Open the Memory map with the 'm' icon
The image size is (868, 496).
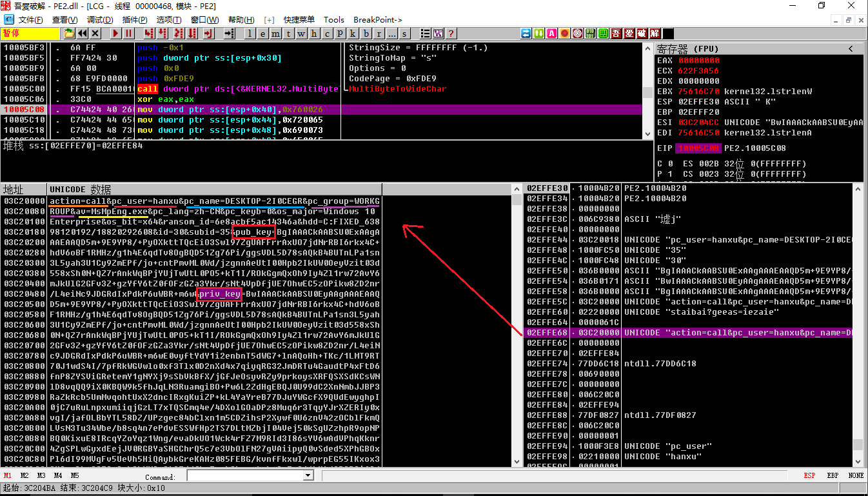click(x=275, y=32)
